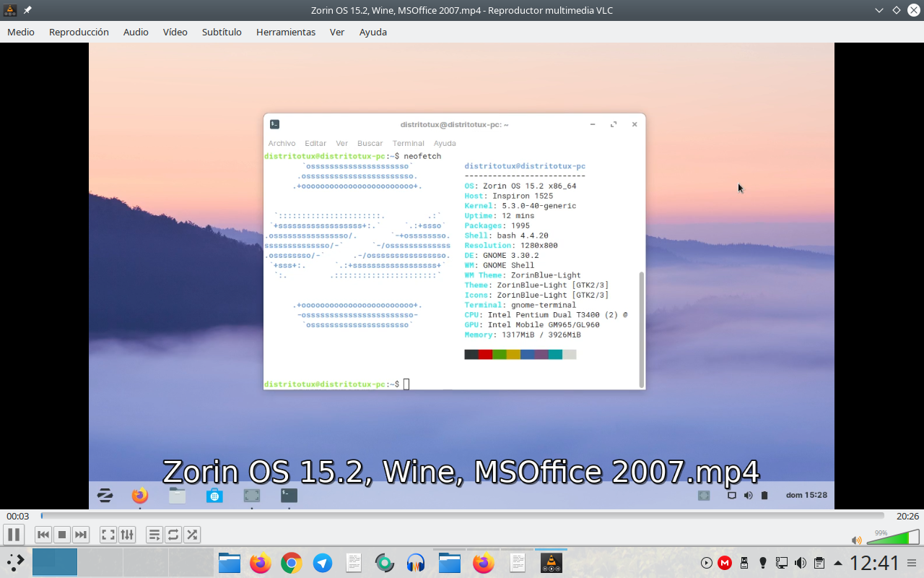Seek to the middle of the timeline
Image resolution: width=924 pixels, height=578 pixels.
pos(462,516)
